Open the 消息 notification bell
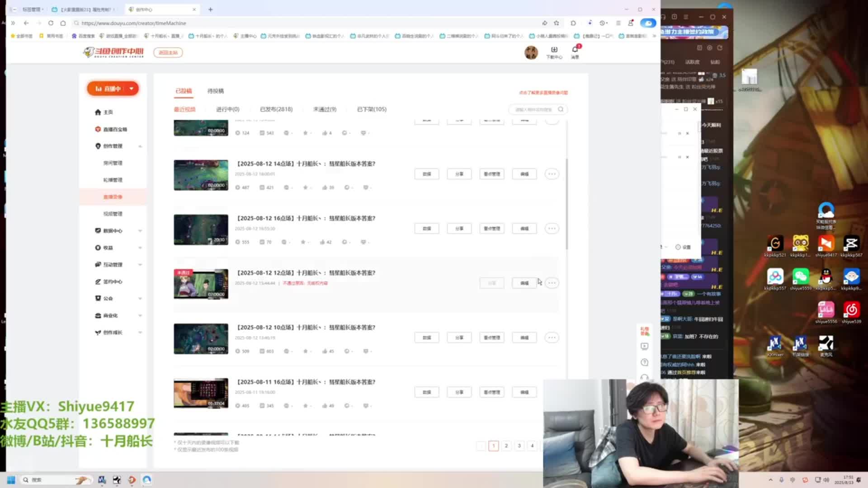The width and height of the screenshot is (868, 488). click(x=575, y=50)
